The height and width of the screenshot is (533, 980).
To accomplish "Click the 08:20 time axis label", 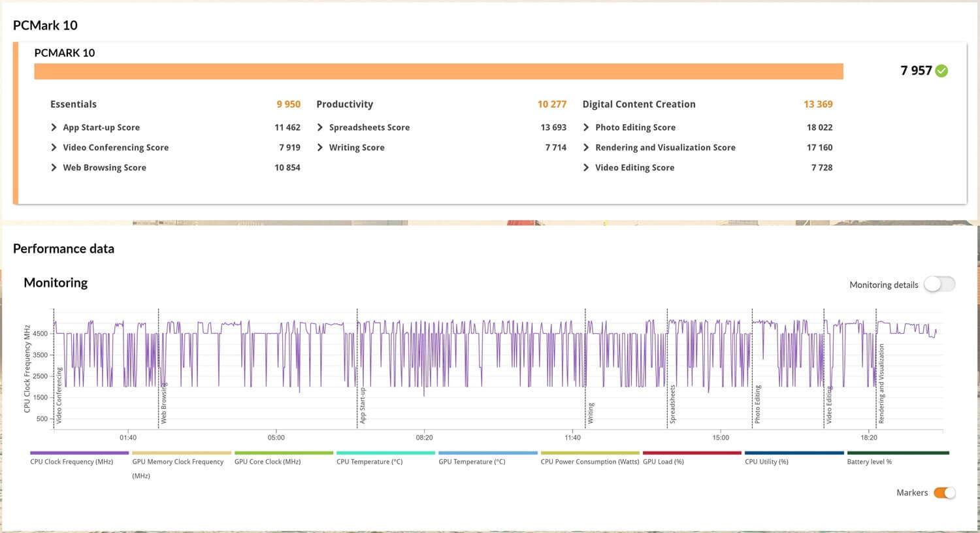I will [424, 438].
